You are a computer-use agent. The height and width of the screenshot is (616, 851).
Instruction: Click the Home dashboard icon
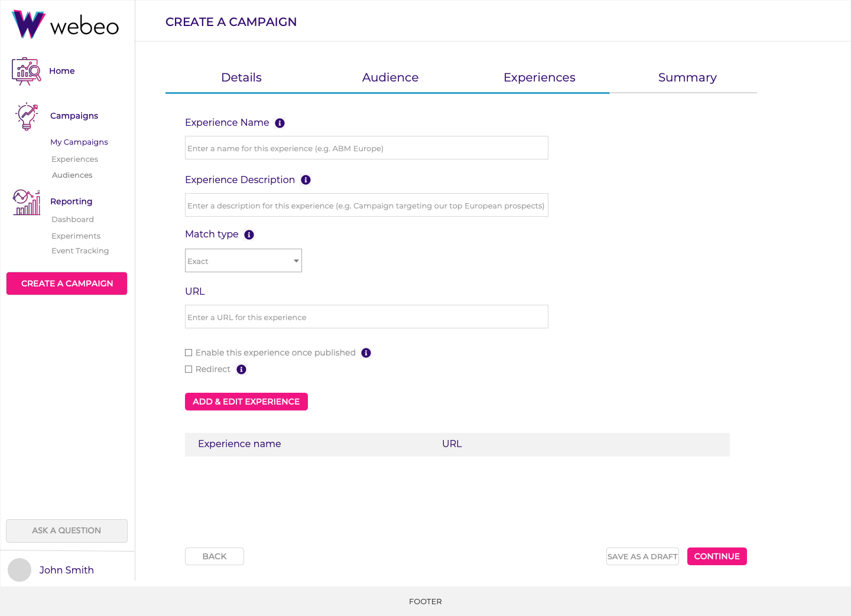pos(26,71)
